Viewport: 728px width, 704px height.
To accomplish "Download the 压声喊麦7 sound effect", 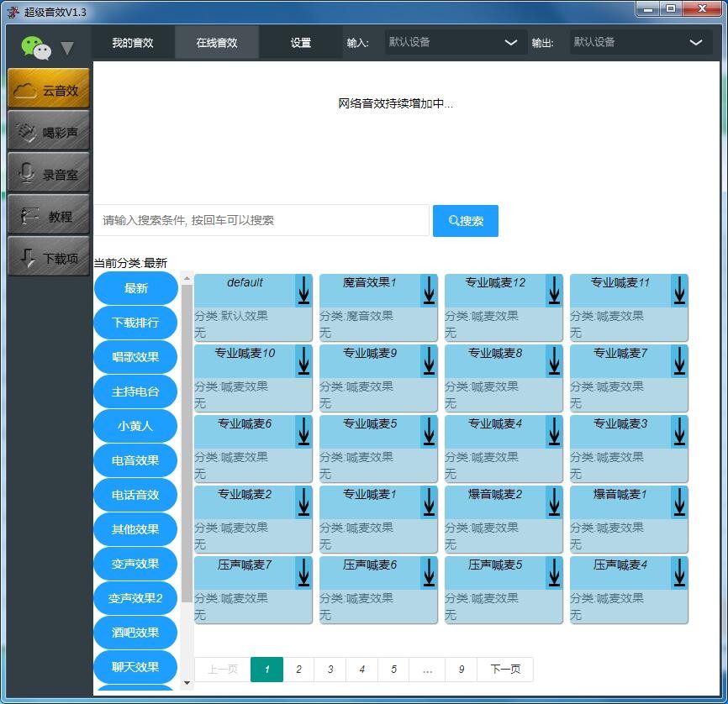I will tap(303, 573).
